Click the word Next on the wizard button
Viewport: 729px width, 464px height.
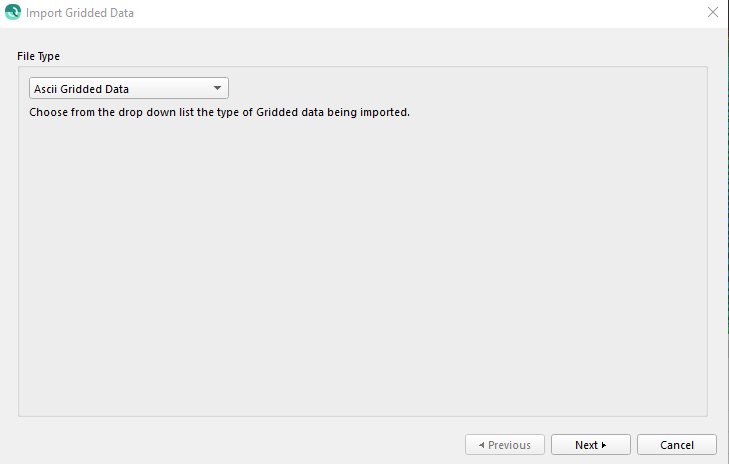pyautogui.click(x=587, y=445)
